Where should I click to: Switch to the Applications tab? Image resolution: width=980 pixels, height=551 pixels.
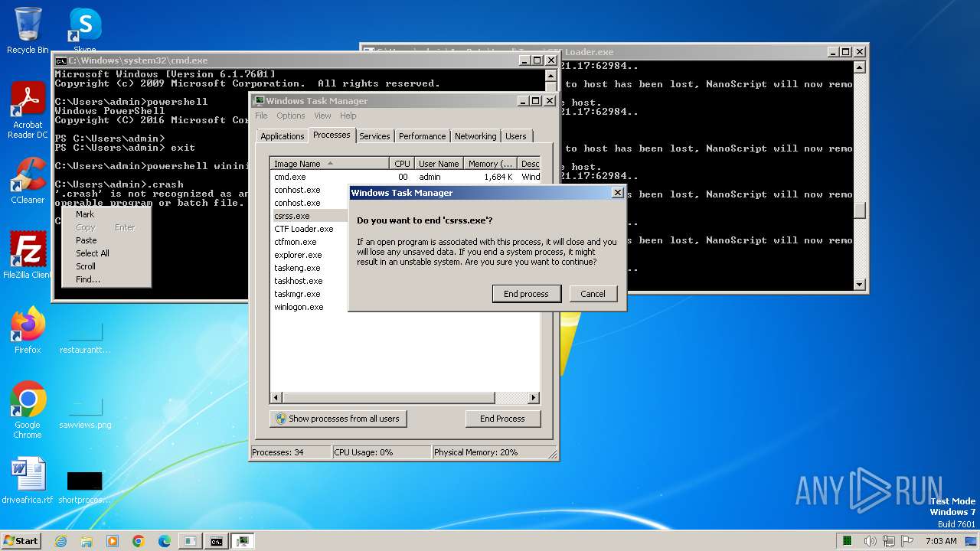click(283, 136)
